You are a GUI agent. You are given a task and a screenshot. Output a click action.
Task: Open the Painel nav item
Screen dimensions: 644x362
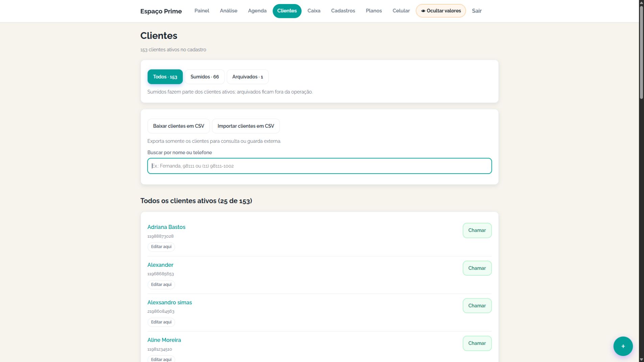[201, 11]
